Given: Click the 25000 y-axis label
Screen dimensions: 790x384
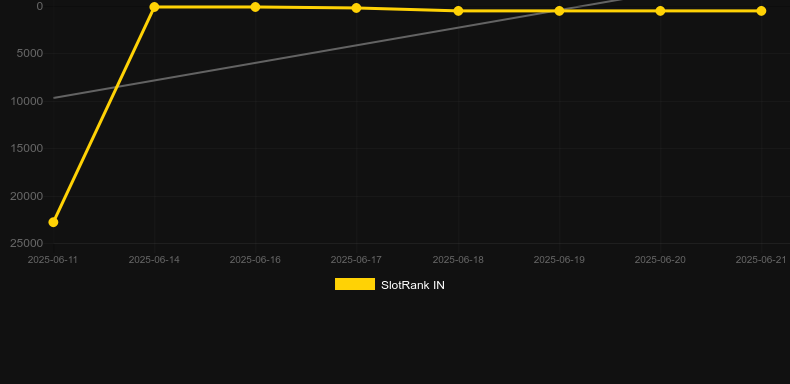Looking at the screenshot, I should (x=27, y=243).
